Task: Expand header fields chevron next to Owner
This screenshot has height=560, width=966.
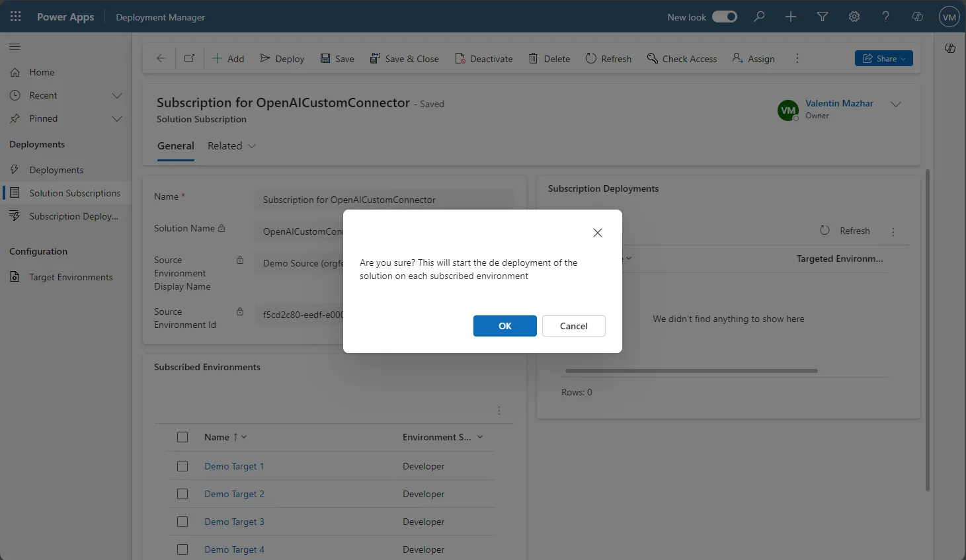Action: point(896,104)
